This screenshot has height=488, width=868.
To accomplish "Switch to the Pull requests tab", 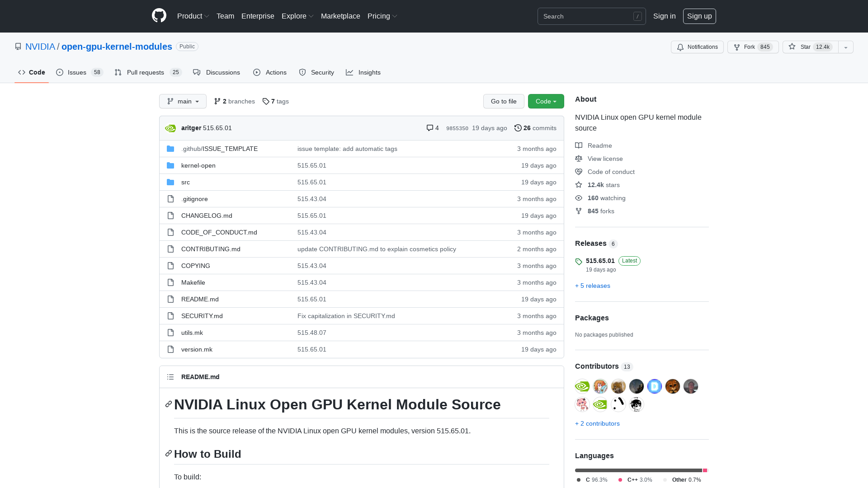I will click(148, 72).
